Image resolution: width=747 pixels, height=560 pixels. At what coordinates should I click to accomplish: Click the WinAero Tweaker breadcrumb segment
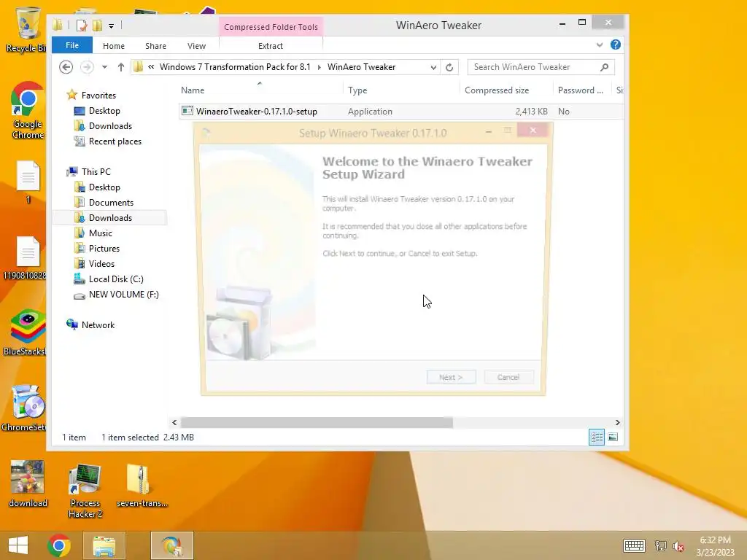(x=361, y=67)
